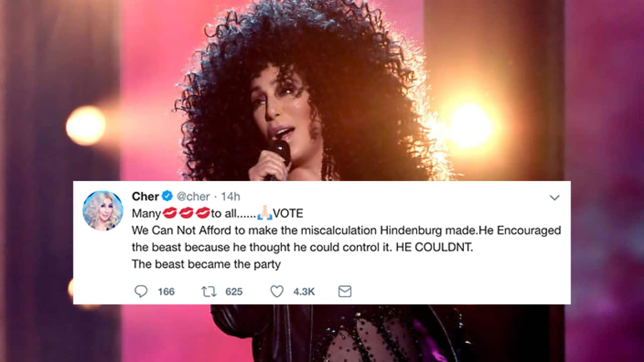The image size is (644, 362).
Task: Click the @cher handle
Action: [193, 197]
